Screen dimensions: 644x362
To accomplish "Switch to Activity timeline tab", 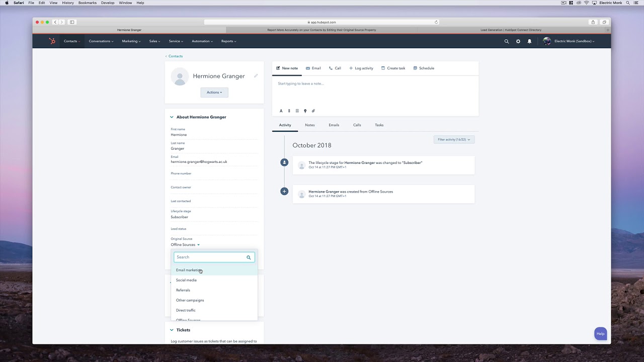I will point(285,125).
